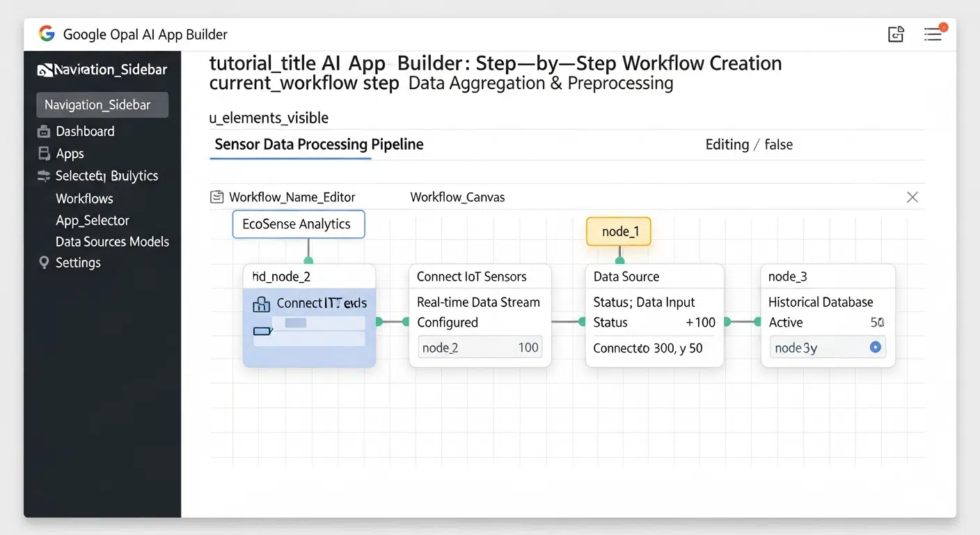Open Analytics via its sidebar icon

point(43,176)
